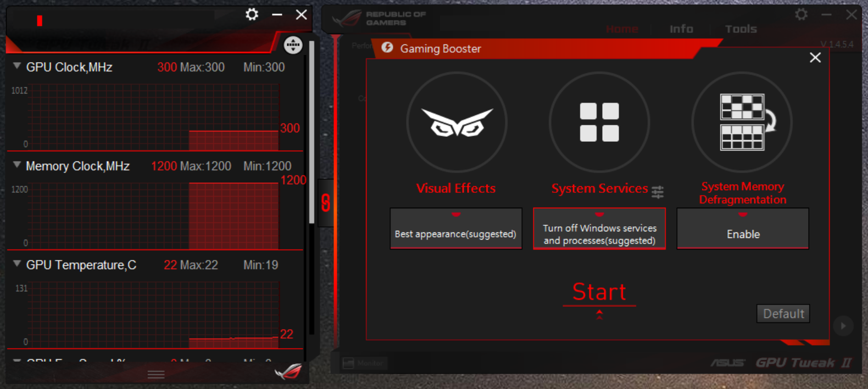Click the red indicator in monitor title bar

(x=40, y=21)
